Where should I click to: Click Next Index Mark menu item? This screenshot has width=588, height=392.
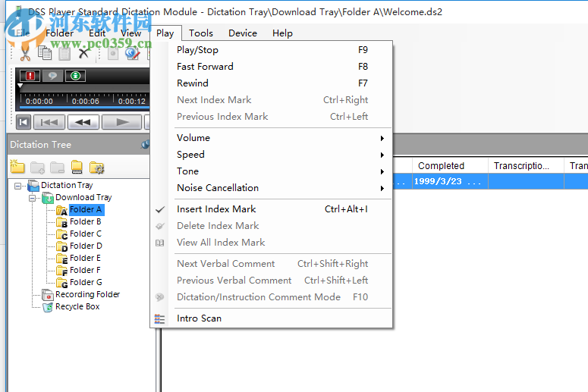272,100
